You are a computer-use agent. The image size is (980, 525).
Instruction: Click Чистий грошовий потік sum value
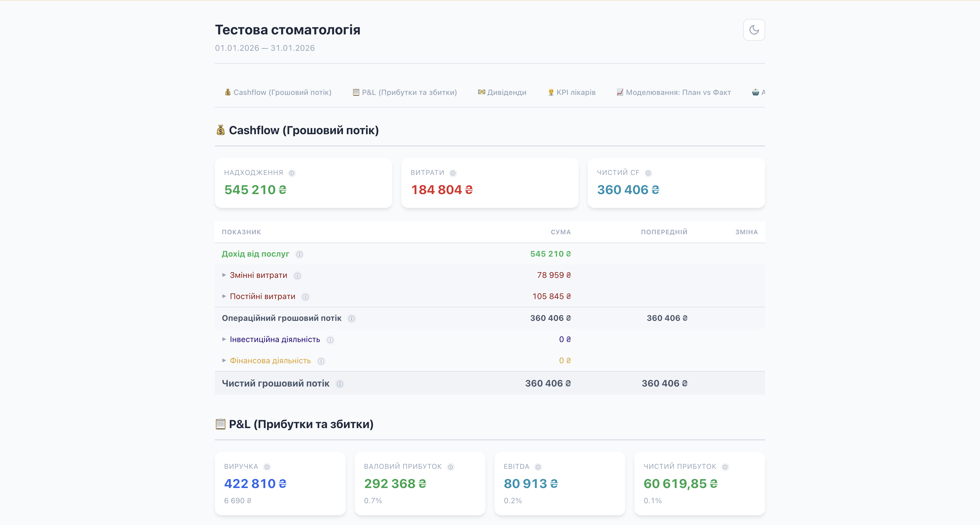(548, 383)
